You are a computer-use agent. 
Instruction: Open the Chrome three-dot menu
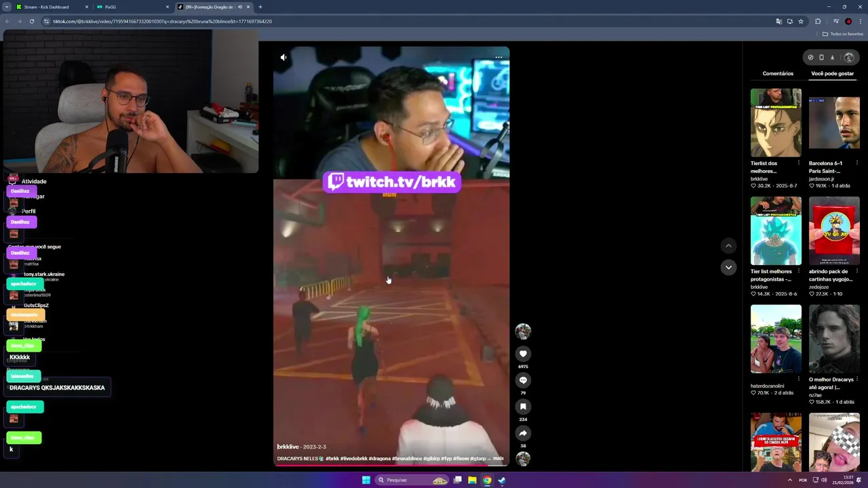(x=860, y=21)
